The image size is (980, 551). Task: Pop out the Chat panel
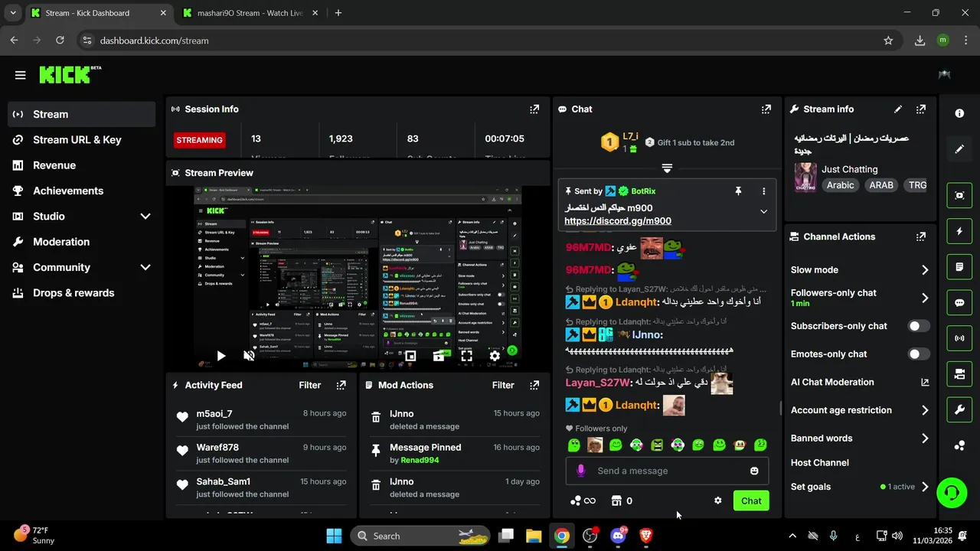tap(766, 109)
